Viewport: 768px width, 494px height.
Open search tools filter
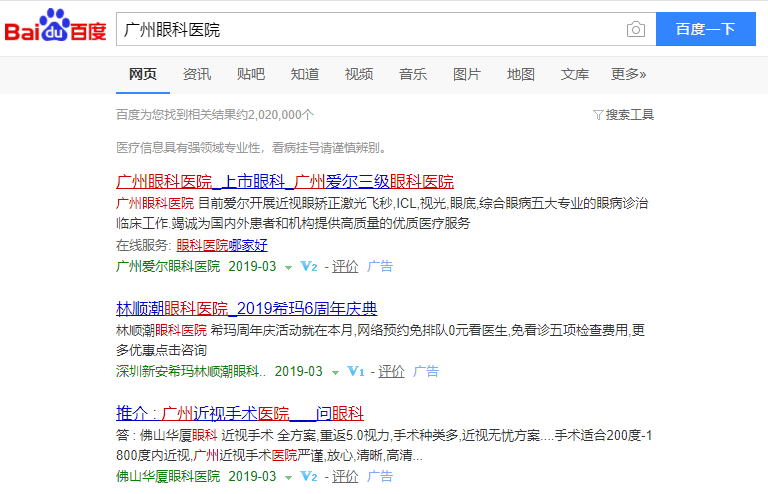623,115
